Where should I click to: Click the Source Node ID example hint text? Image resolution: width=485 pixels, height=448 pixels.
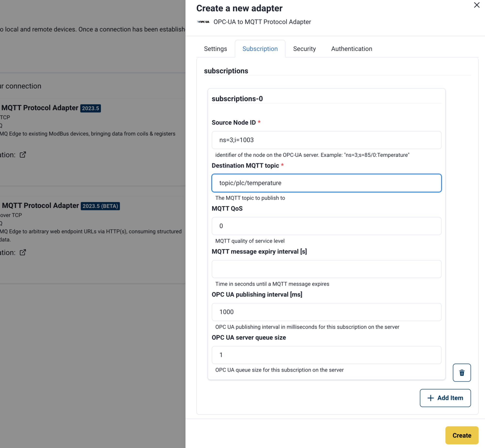pos(312,155)
